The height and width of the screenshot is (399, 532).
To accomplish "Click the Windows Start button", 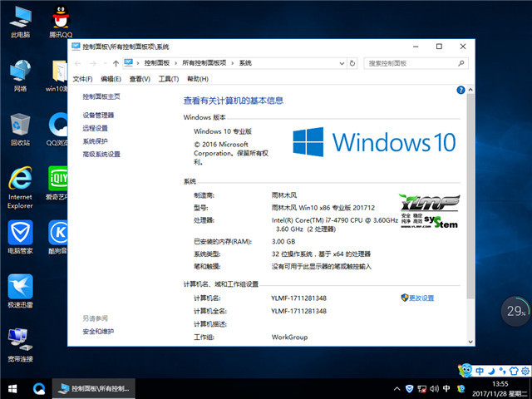I will point(12,389).
